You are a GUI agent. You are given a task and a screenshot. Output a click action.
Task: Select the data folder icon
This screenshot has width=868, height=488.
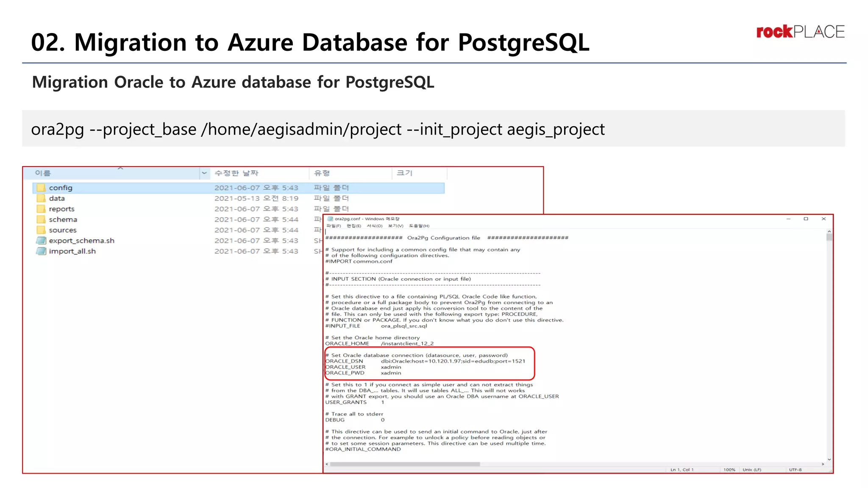tap(41, 198)
